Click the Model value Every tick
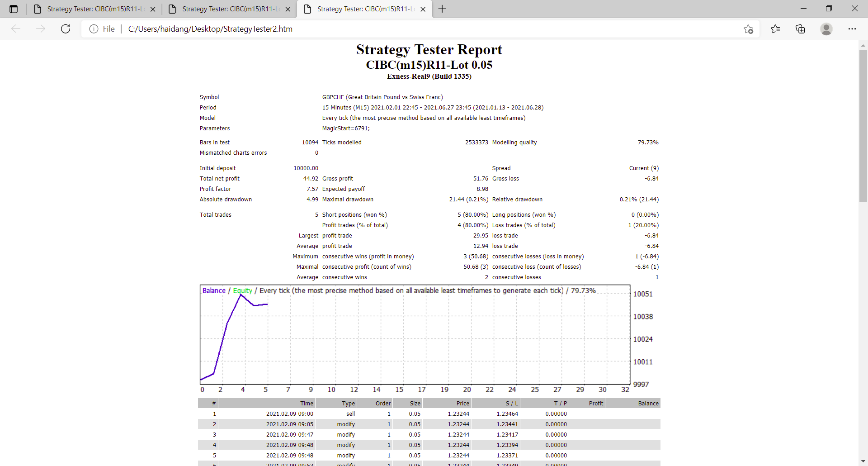868x466 pixels. pos(424,118)
